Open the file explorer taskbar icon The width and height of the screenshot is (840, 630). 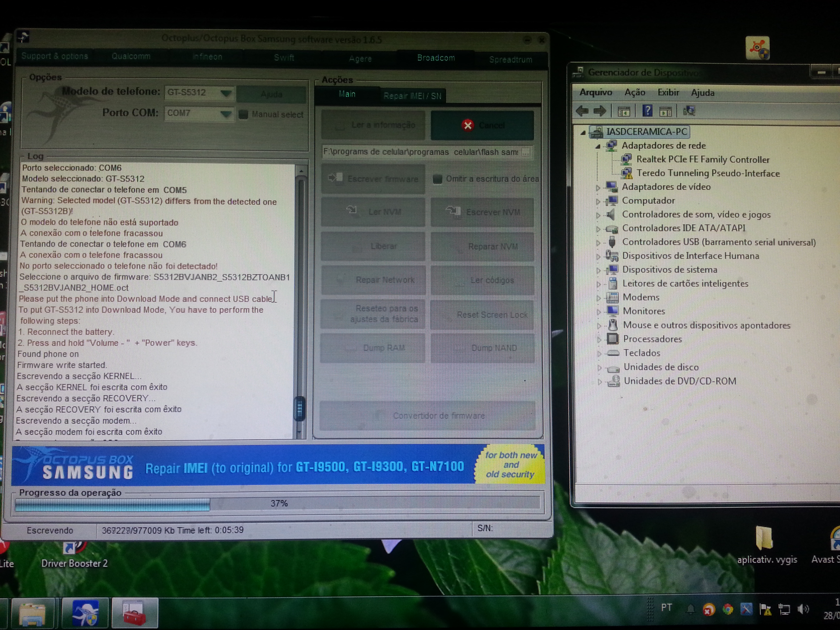pos(33,614)
